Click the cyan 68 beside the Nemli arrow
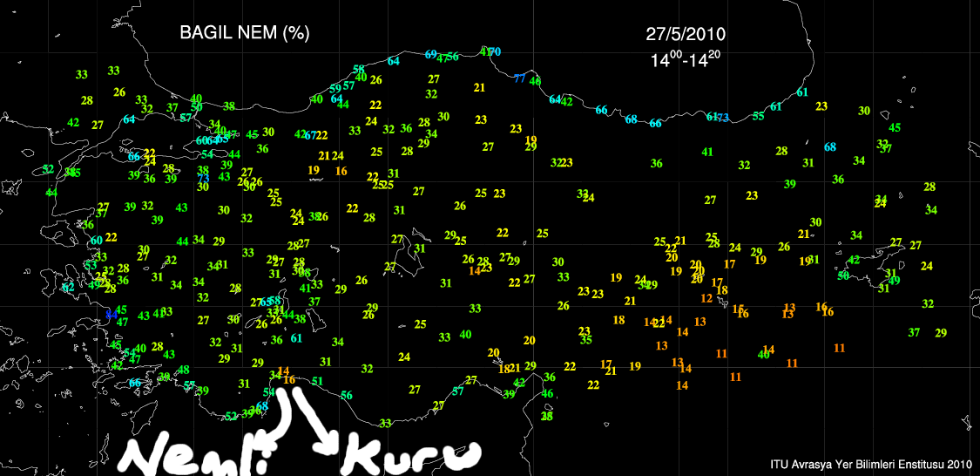 point(262,407)
